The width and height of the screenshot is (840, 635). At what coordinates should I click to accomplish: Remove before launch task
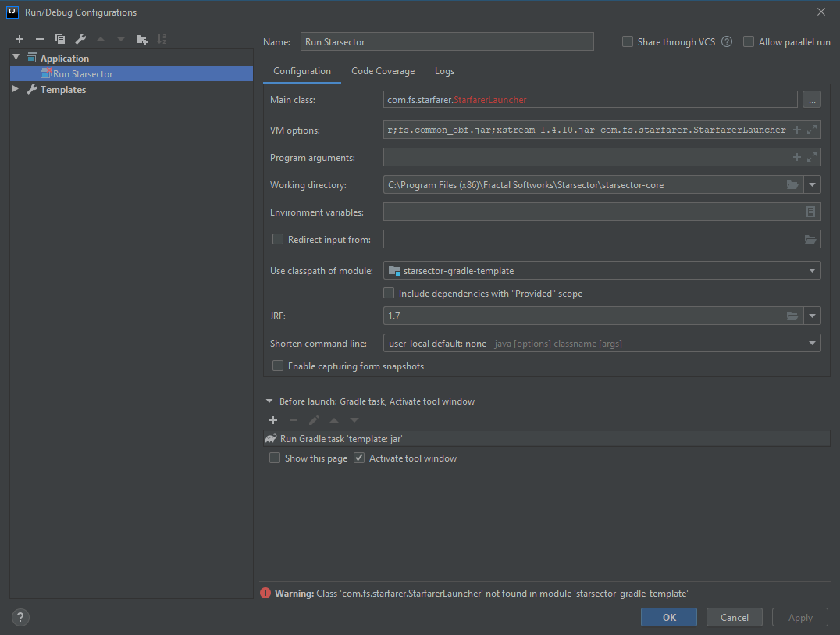tap(293, 420)
